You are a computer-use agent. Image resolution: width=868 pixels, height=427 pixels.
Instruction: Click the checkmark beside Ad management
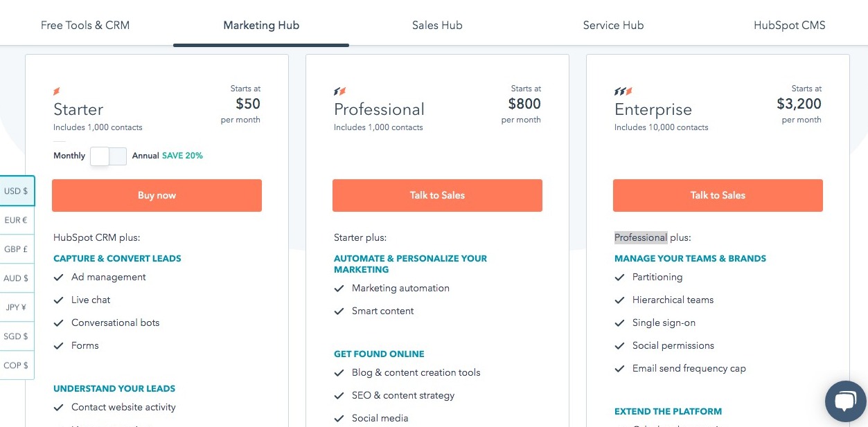coord(59,278)
